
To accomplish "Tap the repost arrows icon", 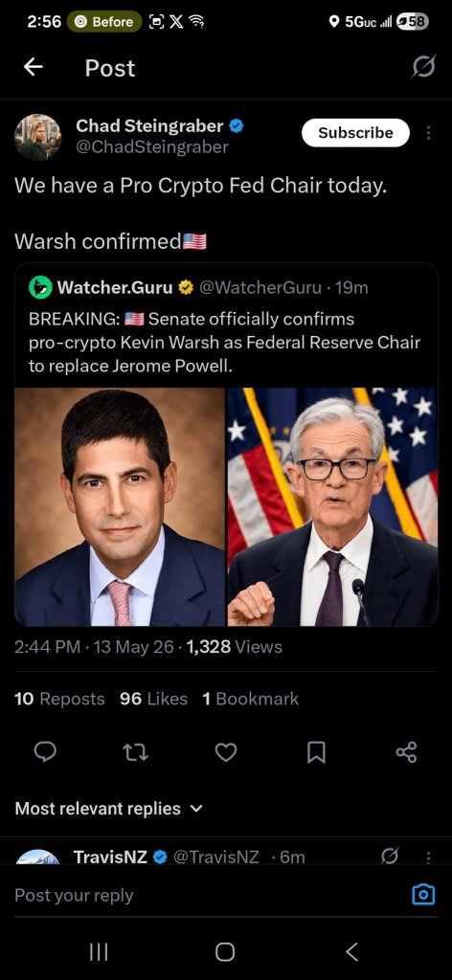I will coord(135,752).
